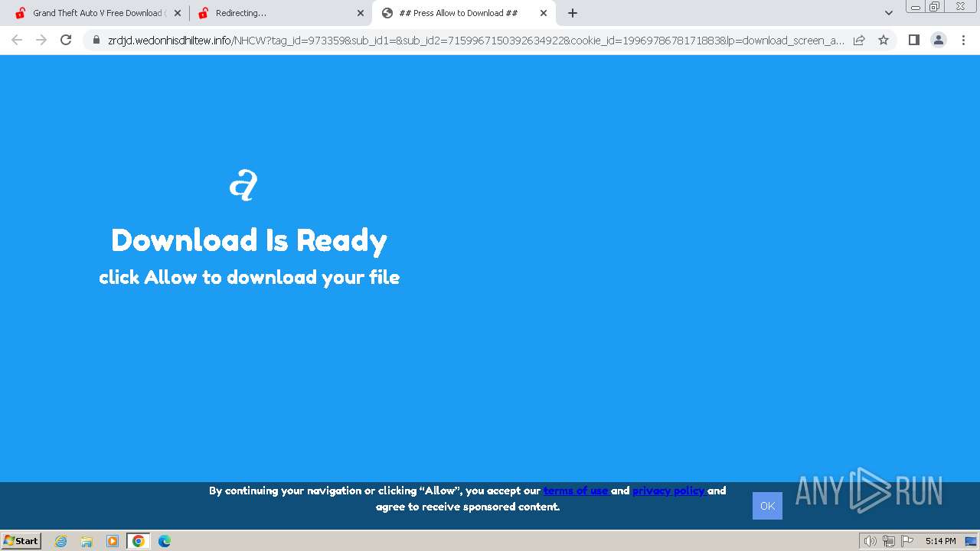The width and height of the screenshot is (980, 551).
Task: Open media player from taskbar
Action: [113, 541]
